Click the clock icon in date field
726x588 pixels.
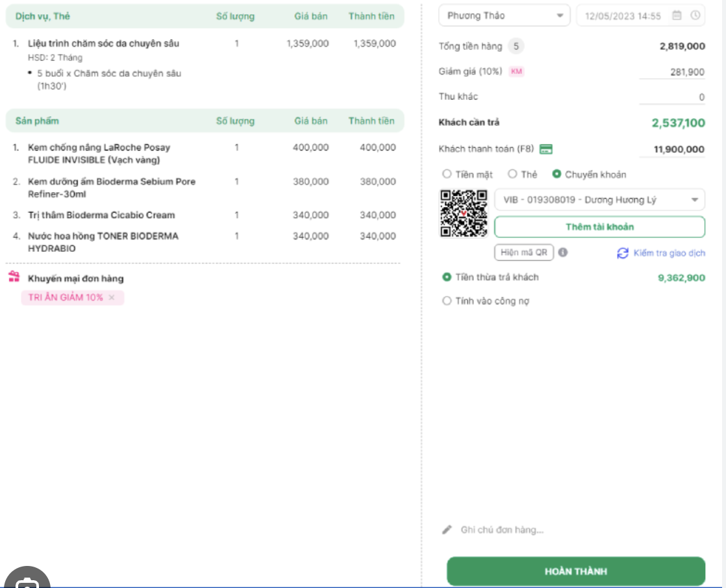pos(695,16)
